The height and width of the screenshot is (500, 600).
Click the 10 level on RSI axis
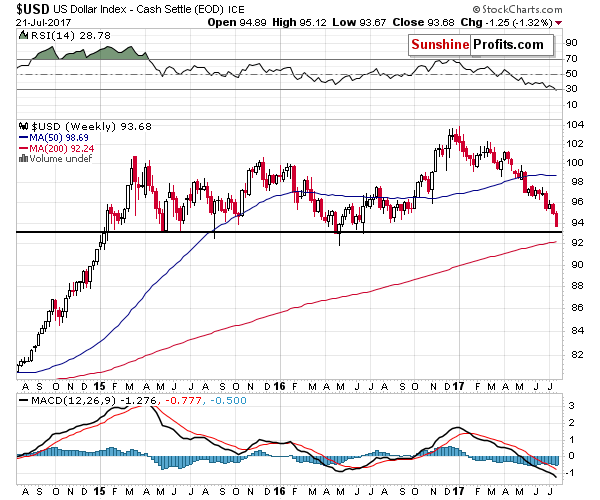click(571, 104)
